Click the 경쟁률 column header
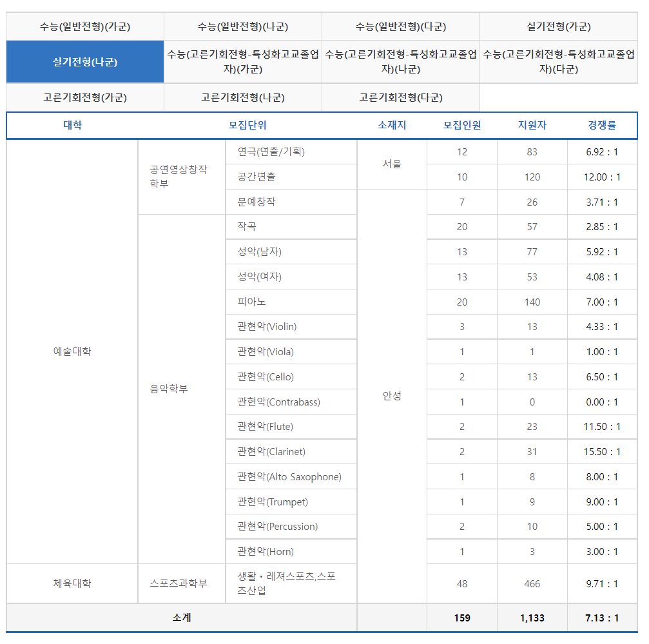Screen dimensions: 649x644 (601, 126)
